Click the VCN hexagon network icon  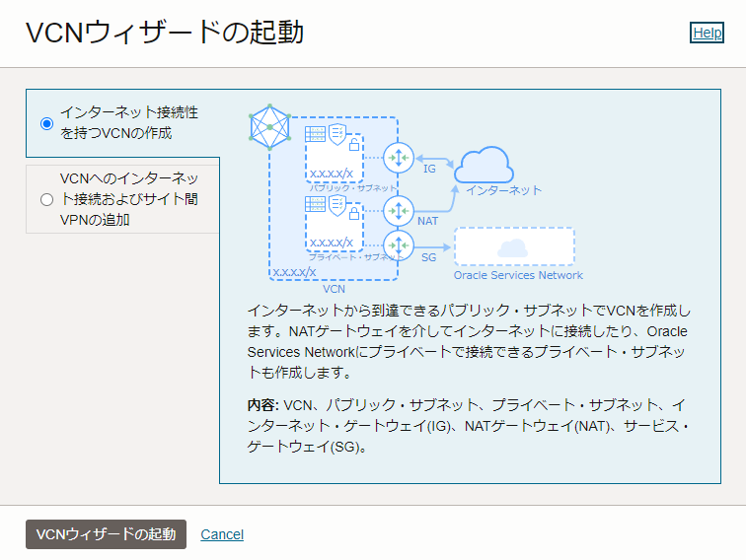tap(269, 127)
